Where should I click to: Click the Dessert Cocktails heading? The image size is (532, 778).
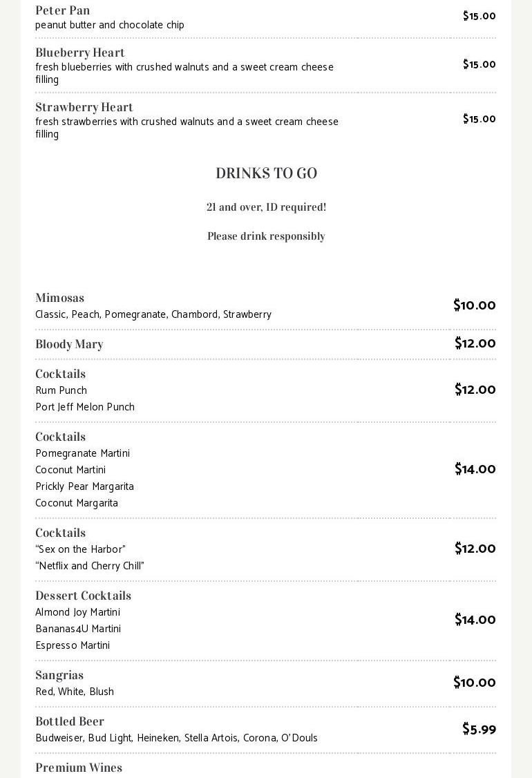click(83, 596)
